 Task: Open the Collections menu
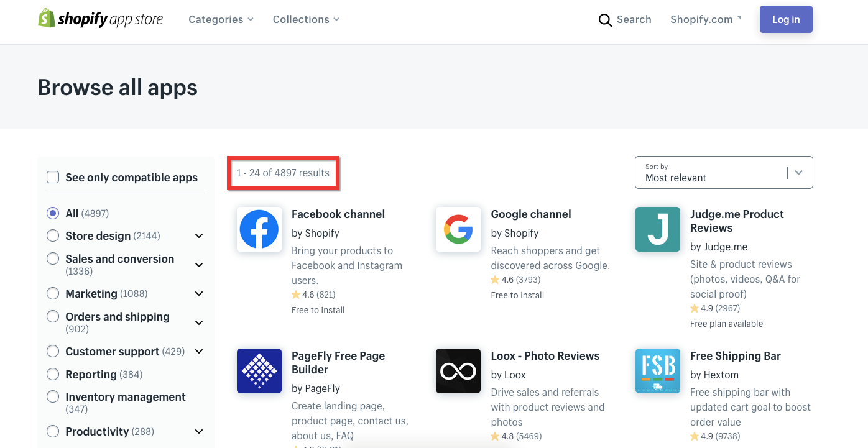(306, 19)
